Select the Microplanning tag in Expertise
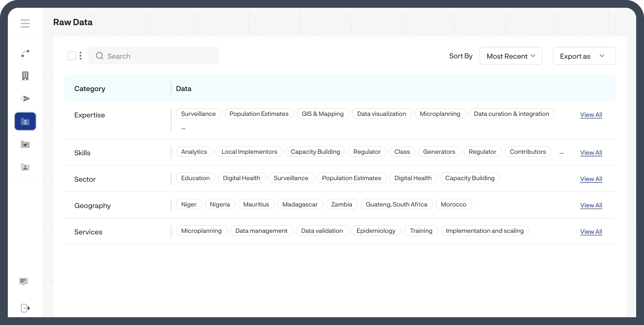The image size is (644, 325). (x=440, y=114)
